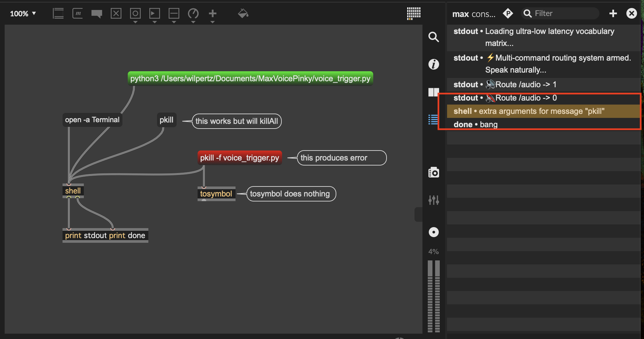
Task: Open the 100% zoom level dropdown
Action: tap(23, 14)
